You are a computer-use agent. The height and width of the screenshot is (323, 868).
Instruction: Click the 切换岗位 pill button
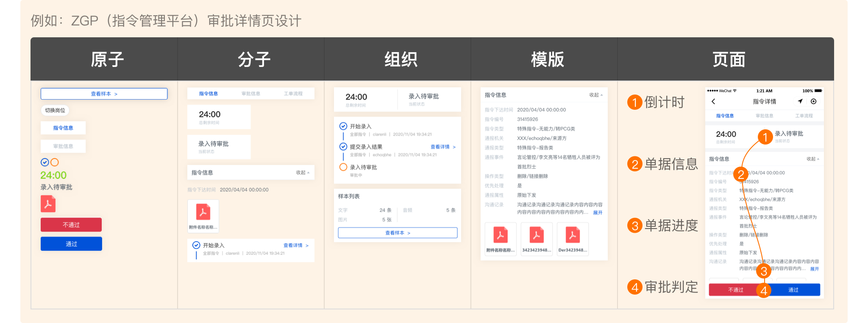55,110
